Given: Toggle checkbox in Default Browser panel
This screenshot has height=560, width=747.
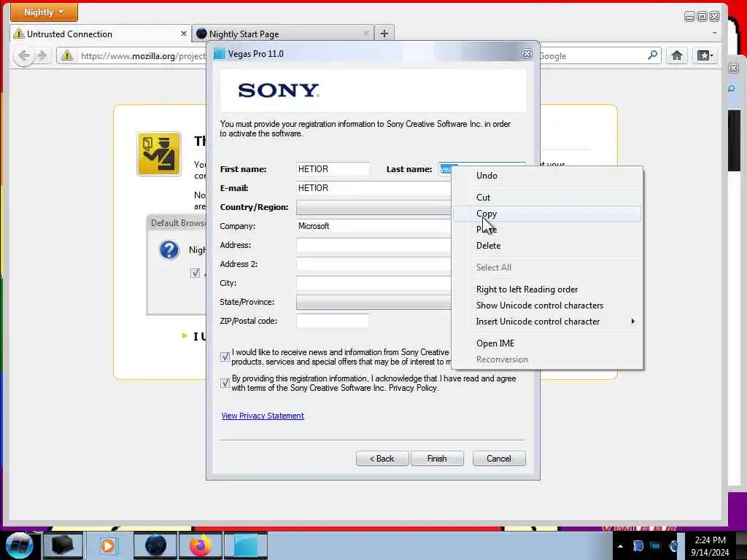Looking at the screenshot, I should point(195,273).
